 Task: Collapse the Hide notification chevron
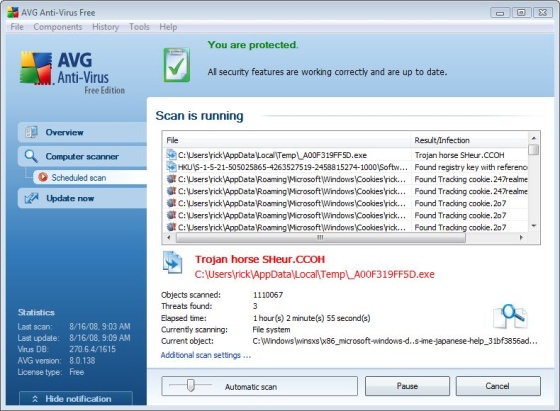[35, 399]
